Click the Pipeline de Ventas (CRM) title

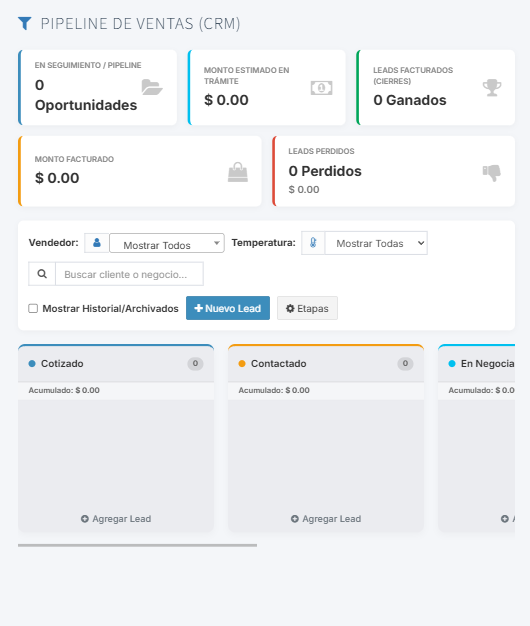[140, 24]
